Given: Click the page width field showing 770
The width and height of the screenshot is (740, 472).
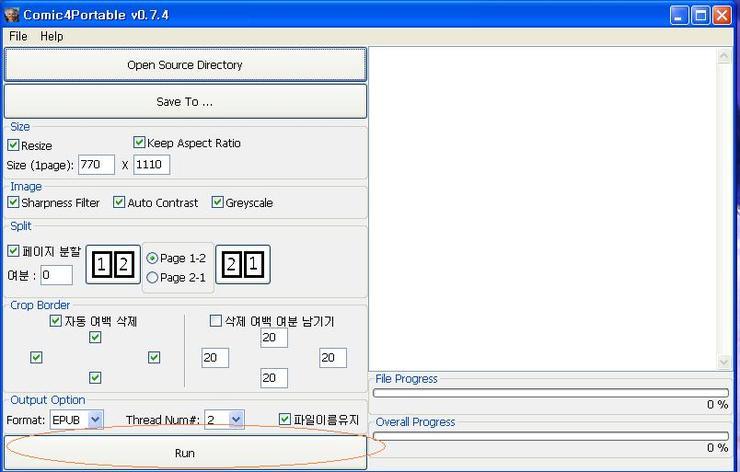Looking at the screenshot, I should [x=96, y=165].
